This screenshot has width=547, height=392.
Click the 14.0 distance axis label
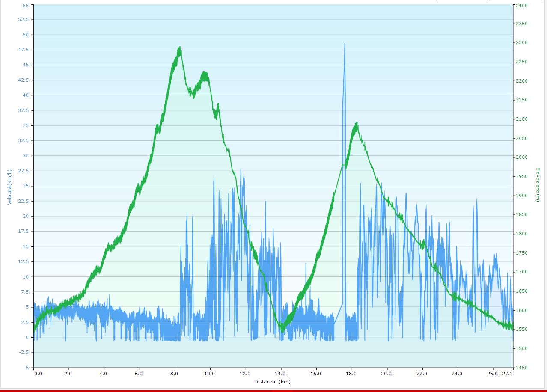click(x=280, y=374)
